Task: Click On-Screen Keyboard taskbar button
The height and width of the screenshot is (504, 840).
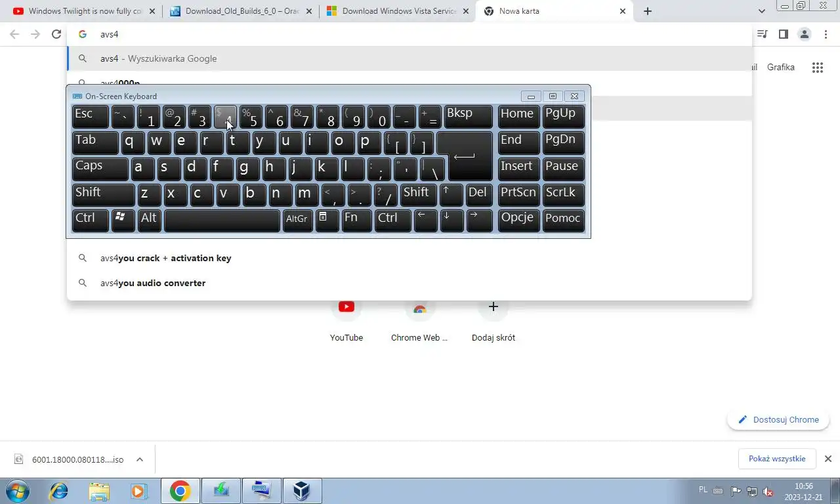Action: pos(261,491)
